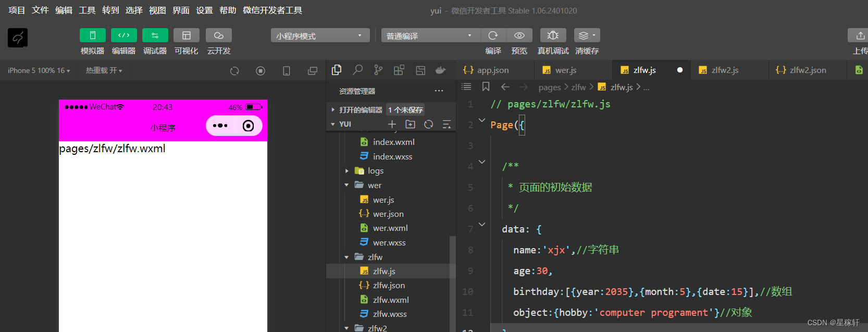Click the simulator capsule menu dots button
868x332 pixels.
pos(220,126)
